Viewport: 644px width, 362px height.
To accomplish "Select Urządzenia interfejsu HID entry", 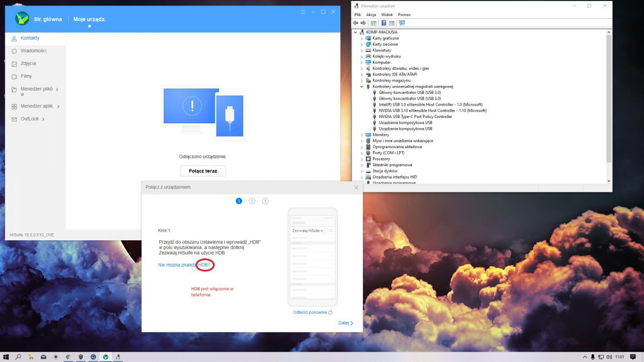I will pyautogui.click(x=394, y=177).
